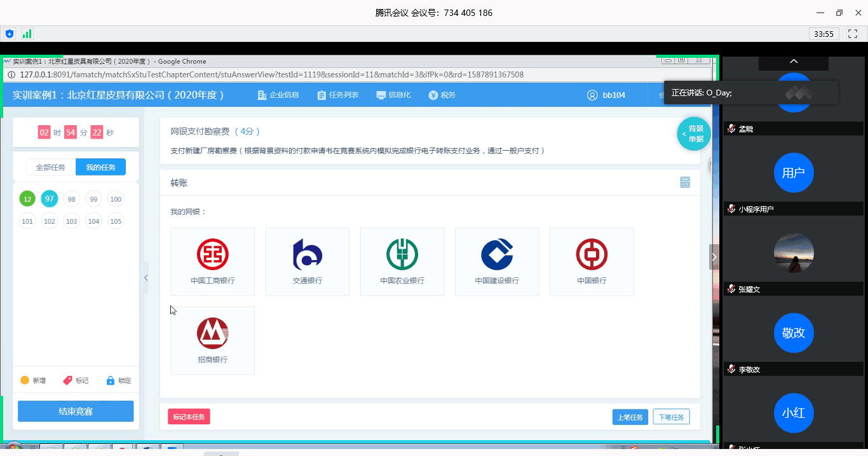Select task number 12
The height and width of the screenshot is (456, 868).
pos(27,199)
